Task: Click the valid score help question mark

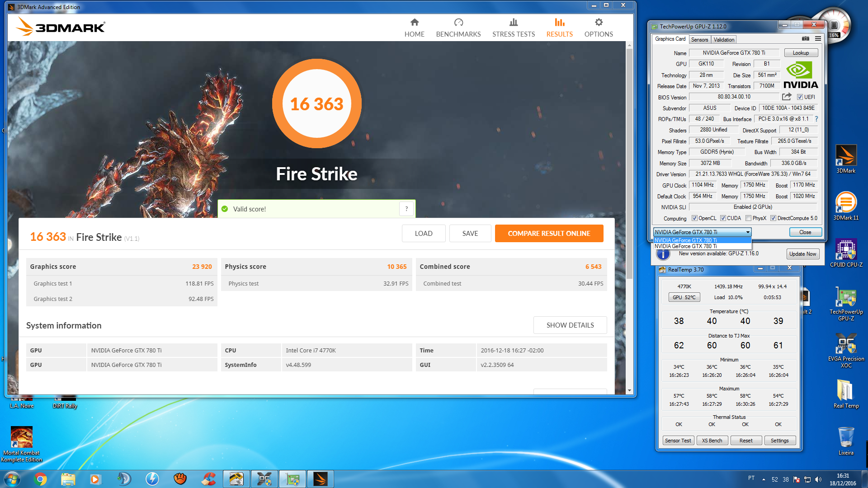Action: coord(406,209)
